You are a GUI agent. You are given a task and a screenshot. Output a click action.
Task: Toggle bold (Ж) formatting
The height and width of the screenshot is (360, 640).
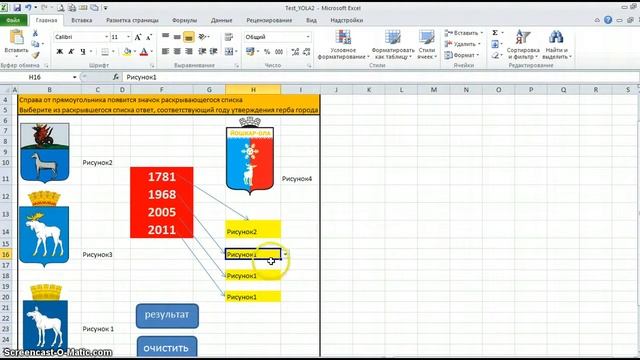pyautogui.click(x=60, y=52)
